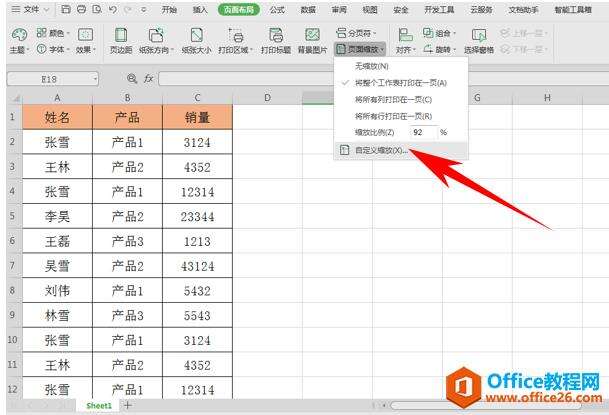Click the header cell 姓名
609x415 pixels.
(x=57, y=117)
